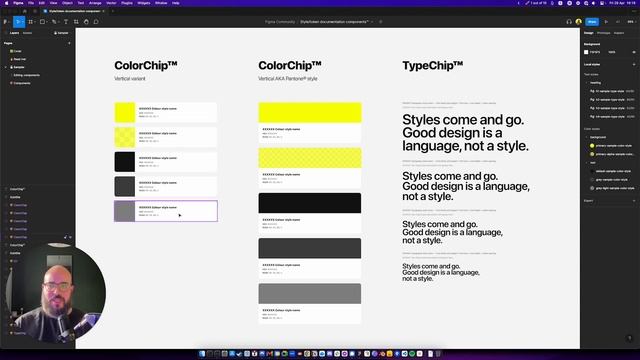Viewport: 640px width, 360px height.
Task: Open the Figma main menu icon
Action: tap(6, 22)
